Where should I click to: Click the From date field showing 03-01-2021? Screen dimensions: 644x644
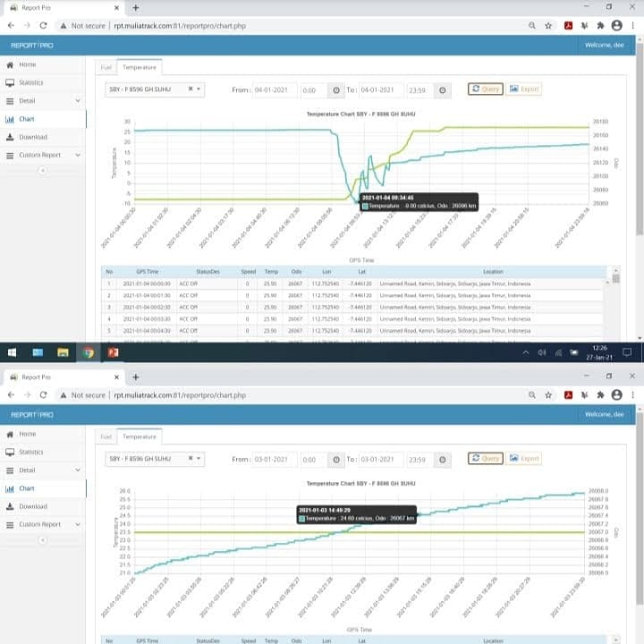[x=274, y=459]
